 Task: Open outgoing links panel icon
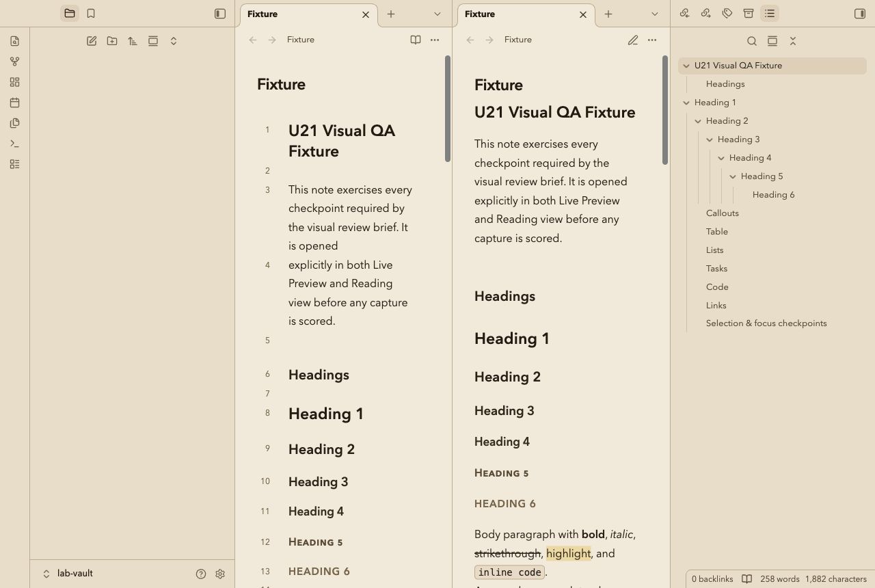[706, 14]
